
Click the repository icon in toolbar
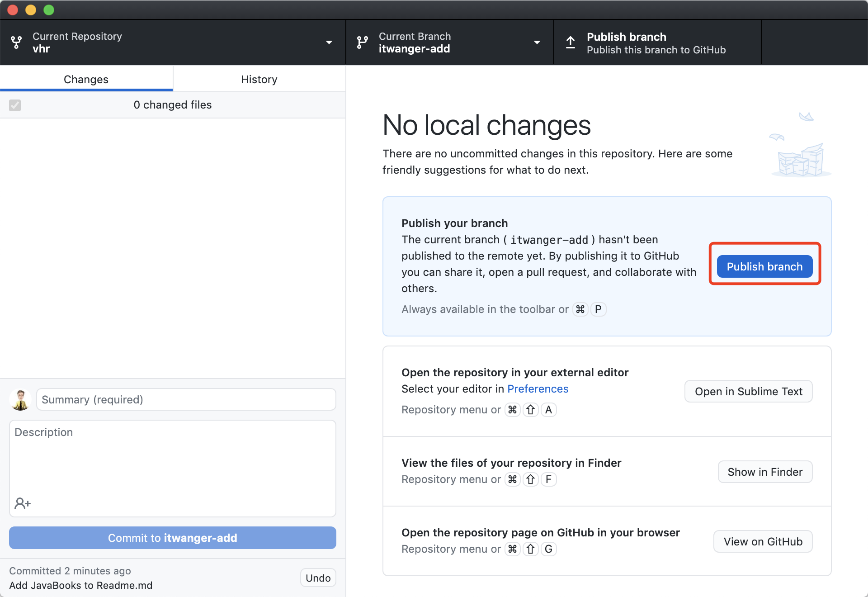click(16, 43)
